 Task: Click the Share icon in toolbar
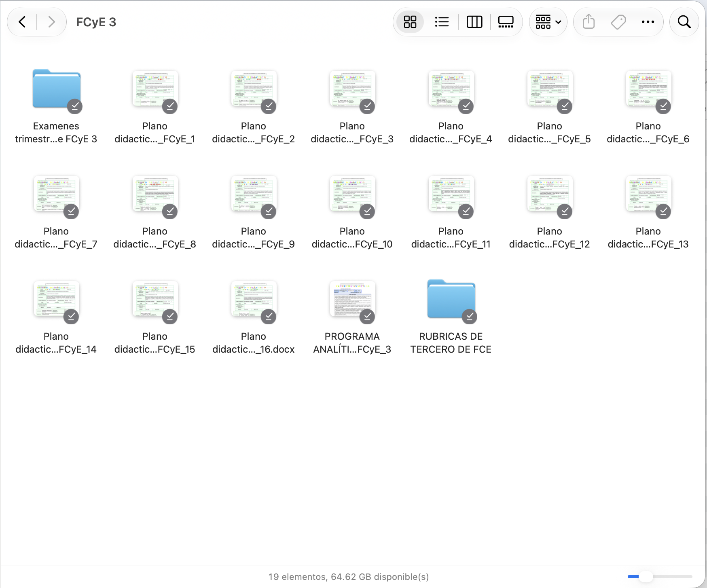[589, 22]
